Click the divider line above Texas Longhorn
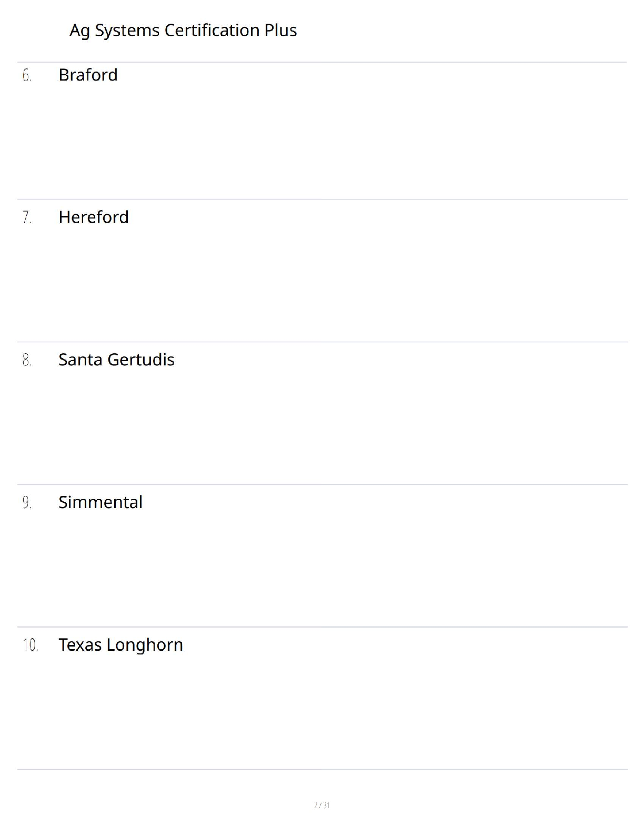Image resolution: width=644 pixels, height=834 pixels. point(322,627)
